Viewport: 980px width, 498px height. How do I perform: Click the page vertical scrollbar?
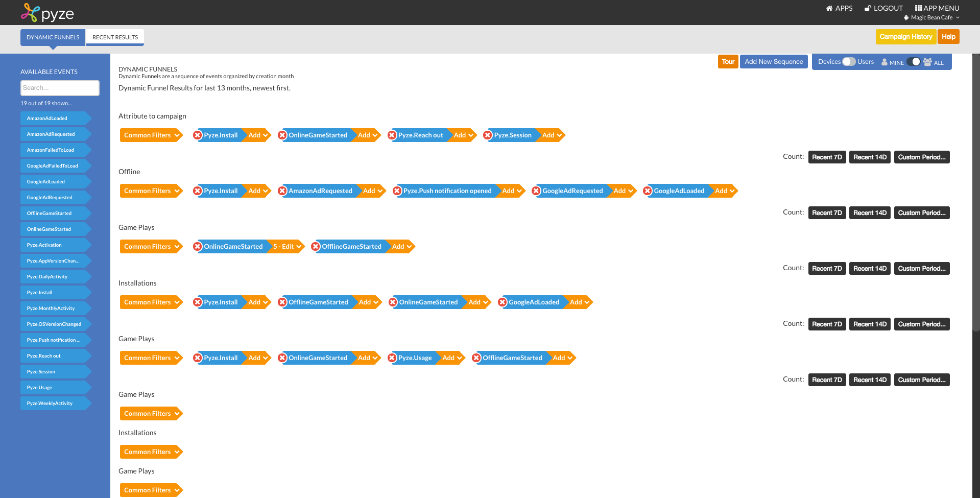tap(976, 192)
